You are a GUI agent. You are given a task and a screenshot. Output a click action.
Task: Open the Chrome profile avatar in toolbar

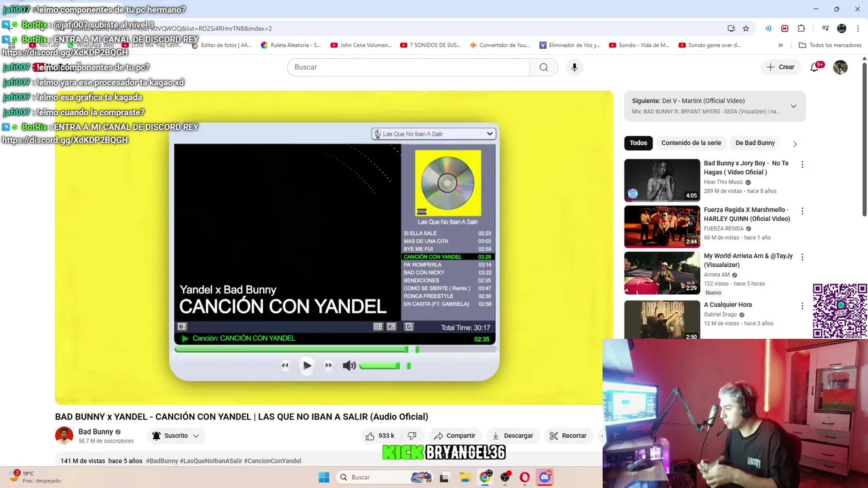click(842, 28)
